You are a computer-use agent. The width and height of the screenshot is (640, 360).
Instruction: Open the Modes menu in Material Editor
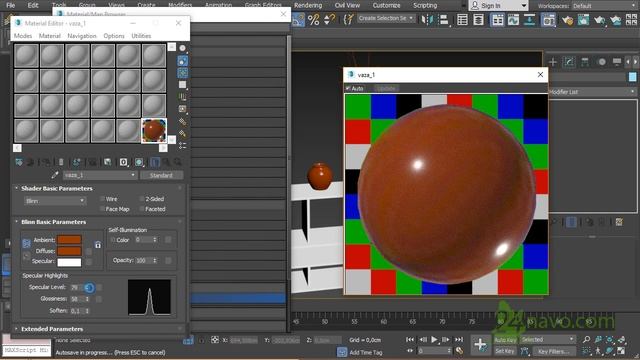tap(23, 36)
